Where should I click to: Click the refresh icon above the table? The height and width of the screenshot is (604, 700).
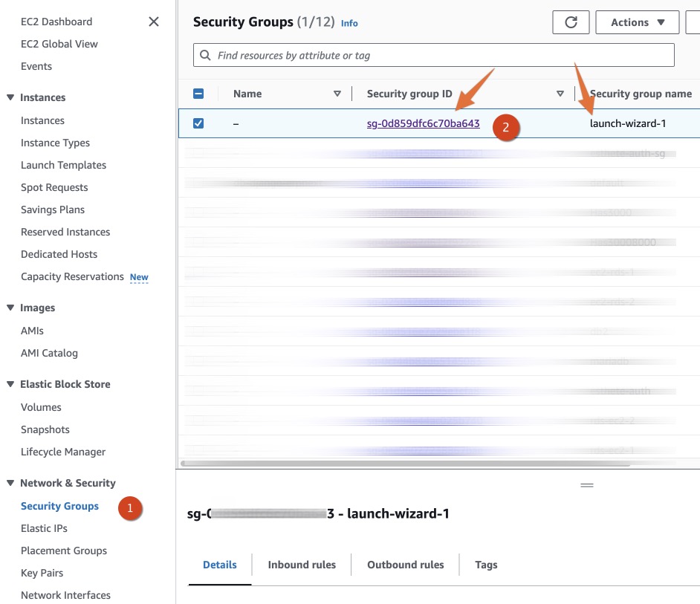click(x=570, y=22)
